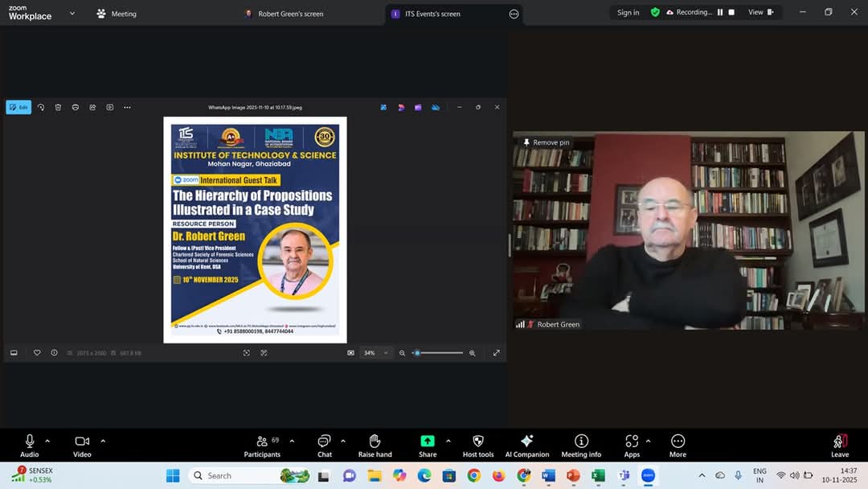Expand the Zoom Workplace dropdown arrow
Image resolution: width=868 pixels, height=489 pixels.
(x=72, y=14)
